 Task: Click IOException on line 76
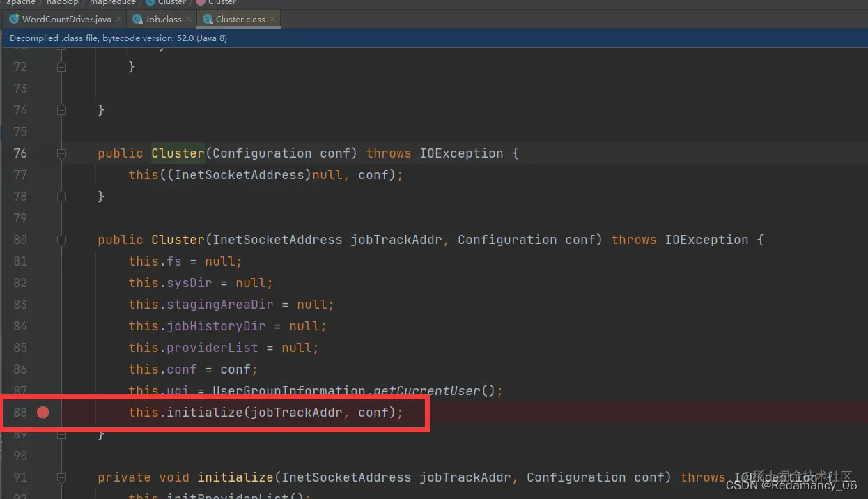(x=461, y=153)
